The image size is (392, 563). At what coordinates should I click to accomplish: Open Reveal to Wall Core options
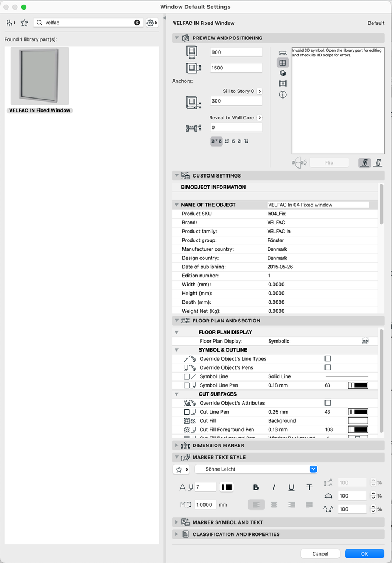[x=260, y=118]
